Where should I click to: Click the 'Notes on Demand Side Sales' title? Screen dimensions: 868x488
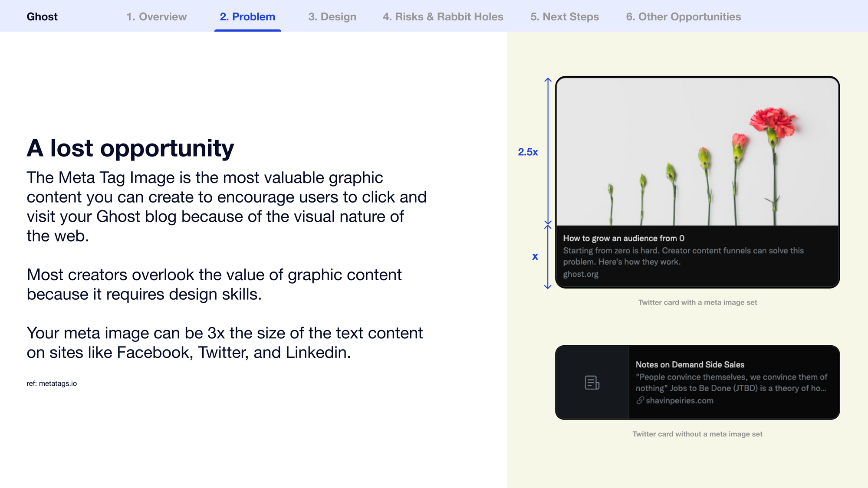pyautogui.click(x=690, y=365)
